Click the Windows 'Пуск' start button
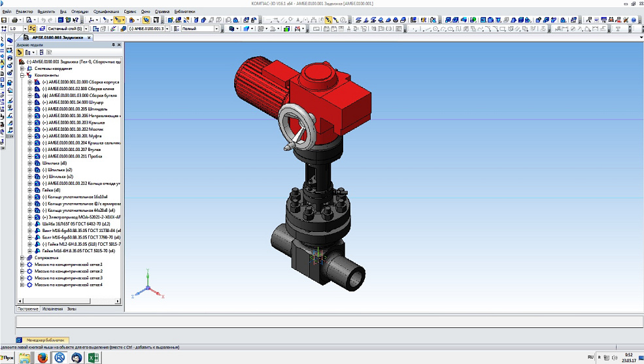The height and width of the screenshot is (364, 644). click(x=8, y=358)
